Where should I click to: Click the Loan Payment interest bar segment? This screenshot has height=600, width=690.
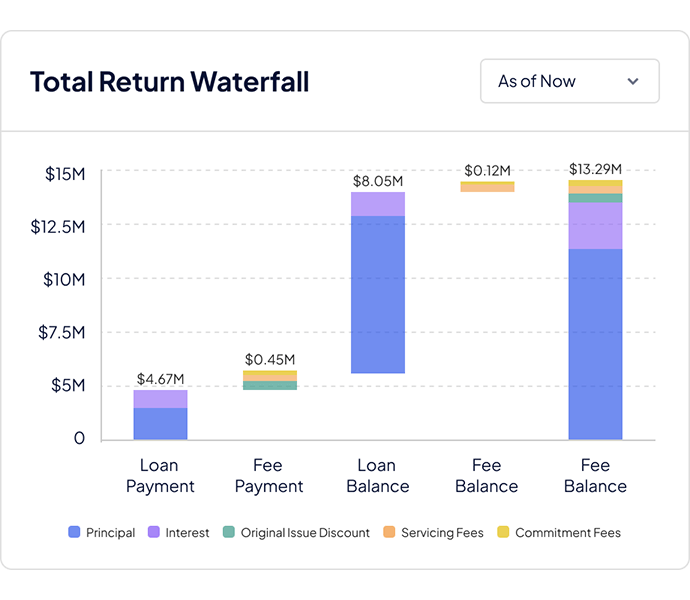160,398
